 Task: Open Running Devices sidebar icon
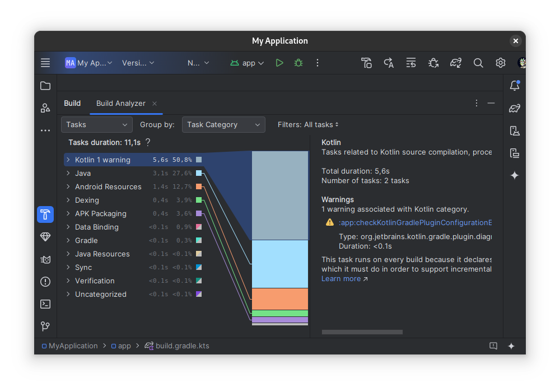(x=515, y=130)
